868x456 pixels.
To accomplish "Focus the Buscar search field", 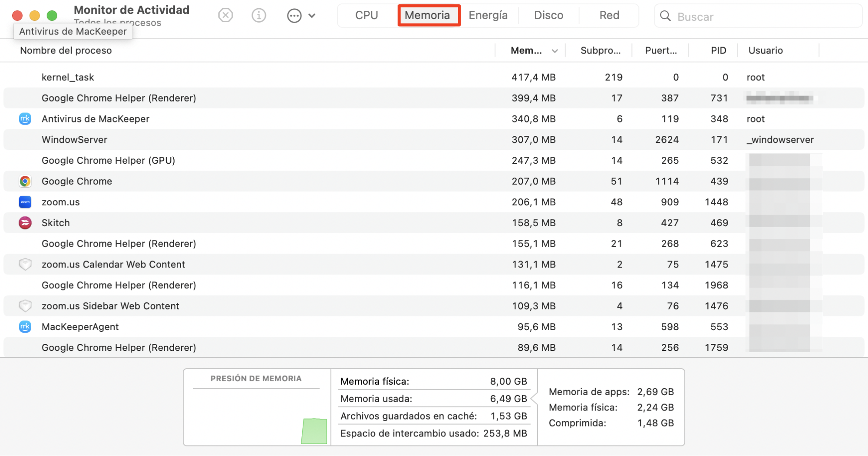I will point(758,16).
